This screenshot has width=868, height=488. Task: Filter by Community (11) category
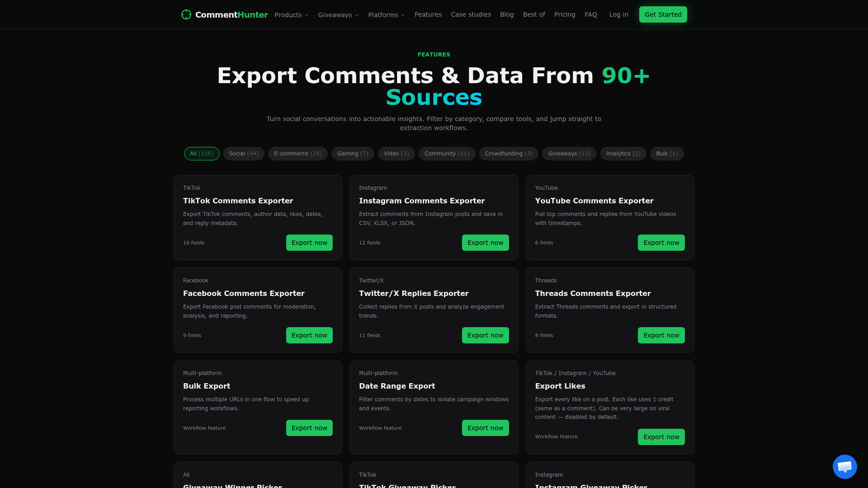tap(447, 154)
